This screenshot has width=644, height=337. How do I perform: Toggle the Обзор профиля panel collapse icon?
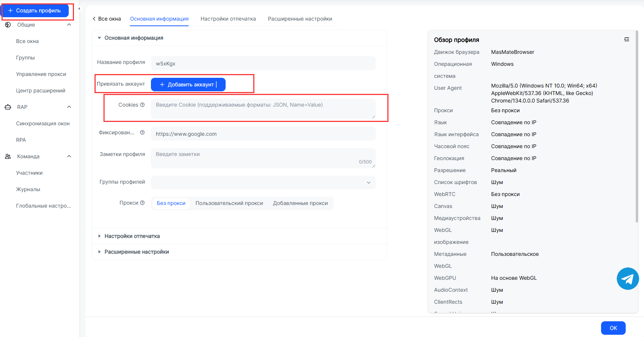[x=626, y=40]
